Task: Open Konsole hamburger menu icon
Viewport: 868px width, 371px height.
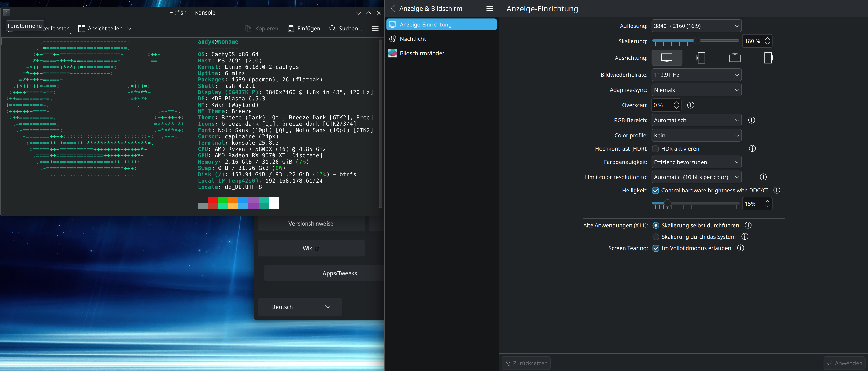Action: coord(375,29)
